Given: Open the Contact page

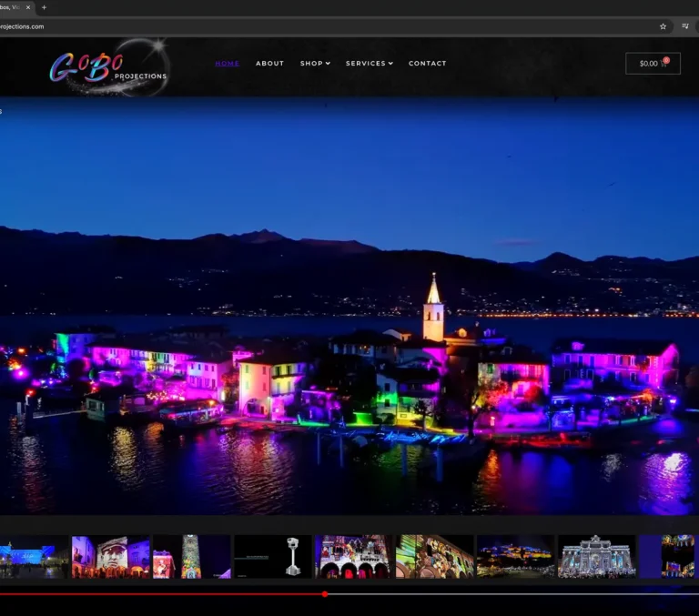Looking at the screenshot, I should click(x=428, y=64).
